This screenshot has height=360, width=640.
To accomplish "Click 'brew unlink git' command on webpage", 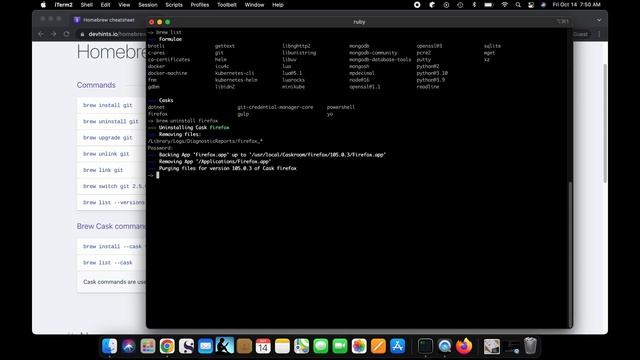I will [106, 154].
